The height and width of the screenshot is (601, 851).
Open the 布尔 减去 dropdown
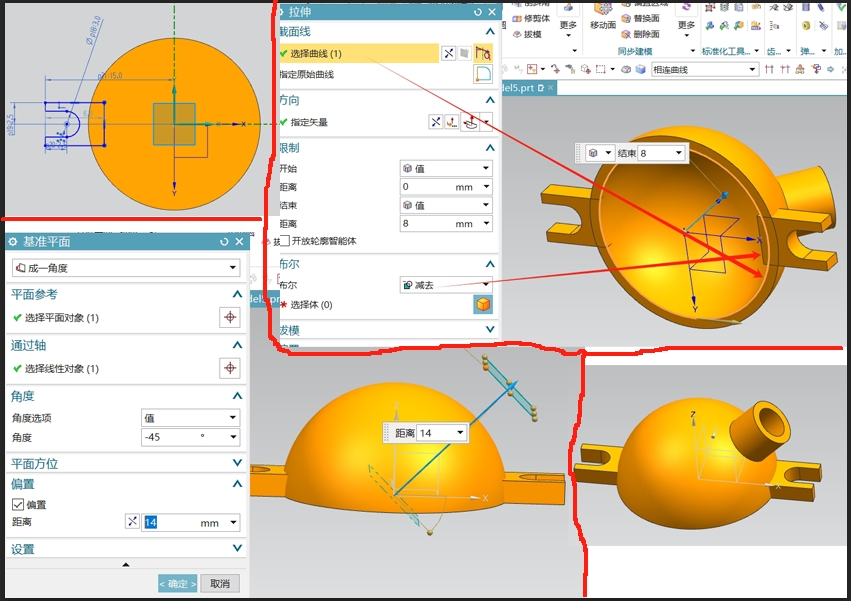point(446,284)
